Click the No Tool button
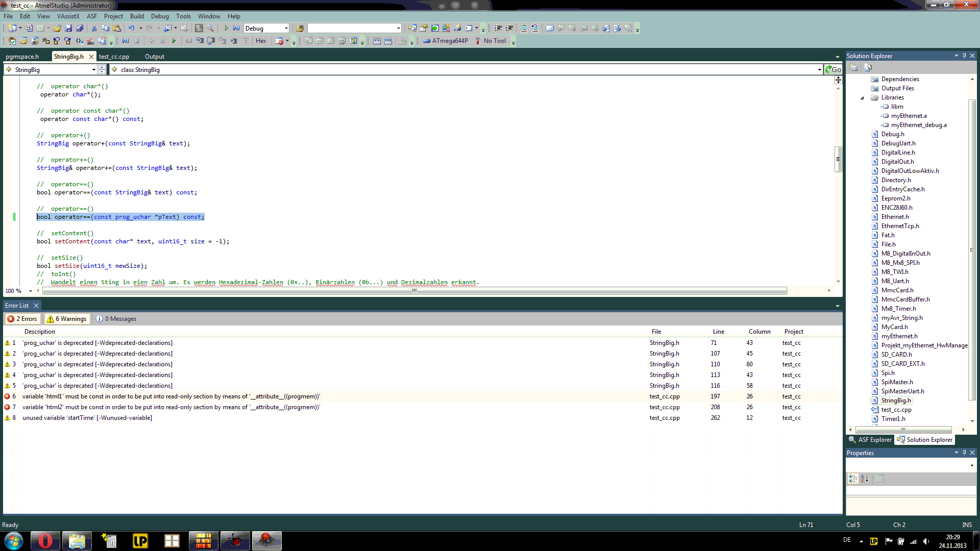This screenshot has width=980, height=551. [x=490, y=41]
